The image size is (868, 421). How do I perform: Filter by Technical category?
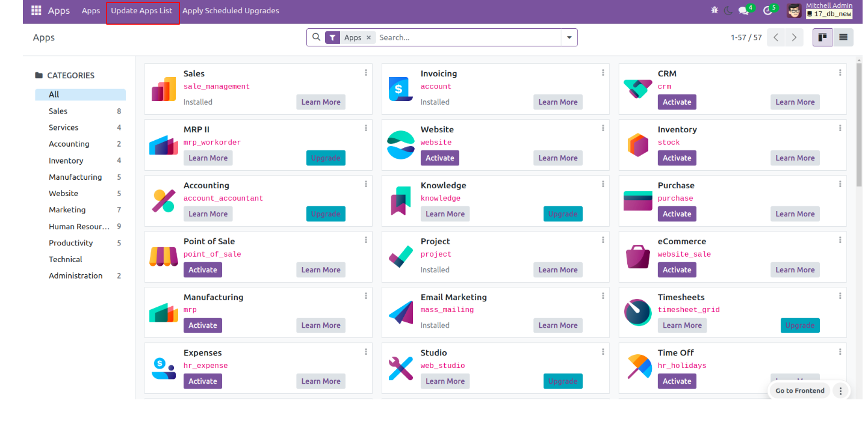click(x=80, y=260)
